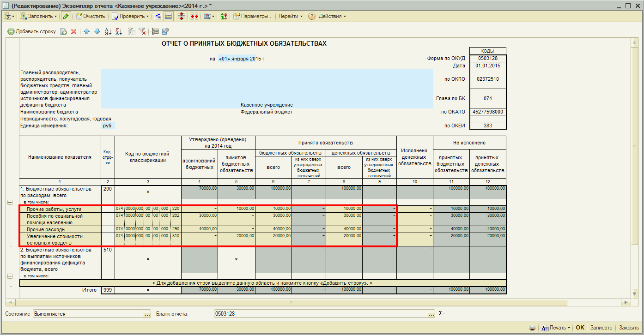Click the row code 510 cell

(x=108, y=259)
